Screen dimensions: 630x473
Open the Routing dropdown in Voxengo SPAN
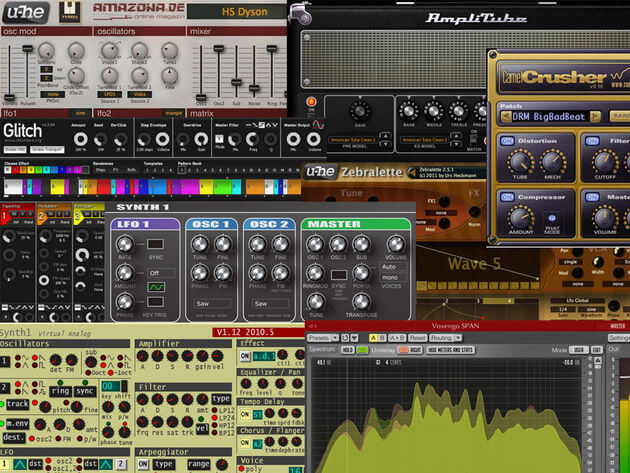446,338
